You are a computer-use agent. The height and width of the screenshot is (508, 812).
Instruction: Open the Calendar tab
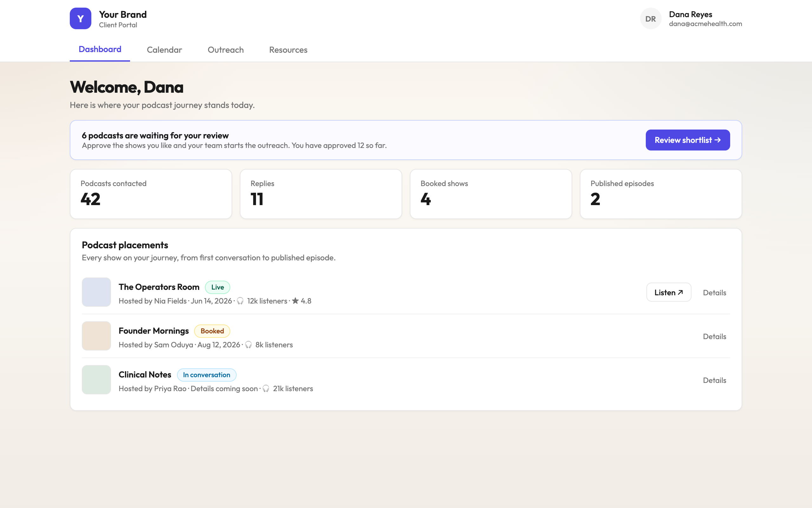tap(164, 50)
